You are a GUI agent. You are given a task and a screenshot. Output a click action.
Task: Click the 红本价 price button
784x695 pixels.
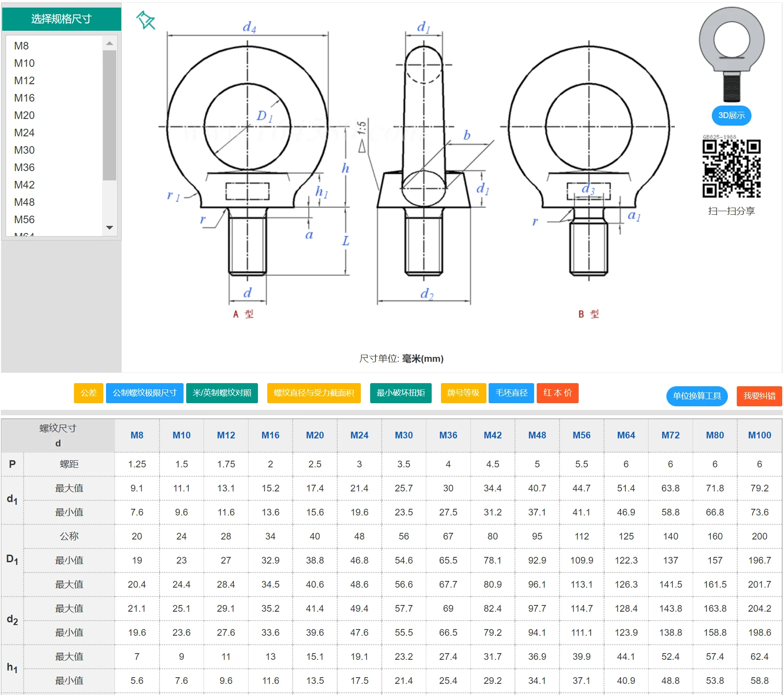click(x=557, y=393)
